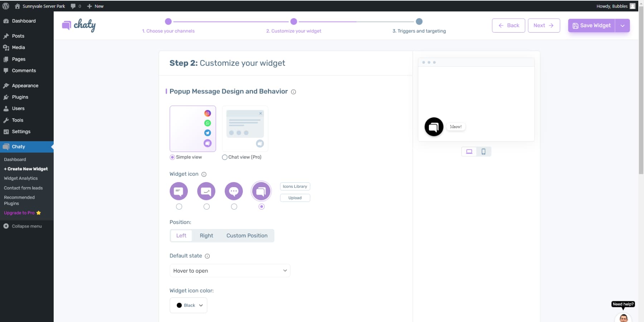
Task: Click Create New Widget in the sidebar
Action: 26,169
